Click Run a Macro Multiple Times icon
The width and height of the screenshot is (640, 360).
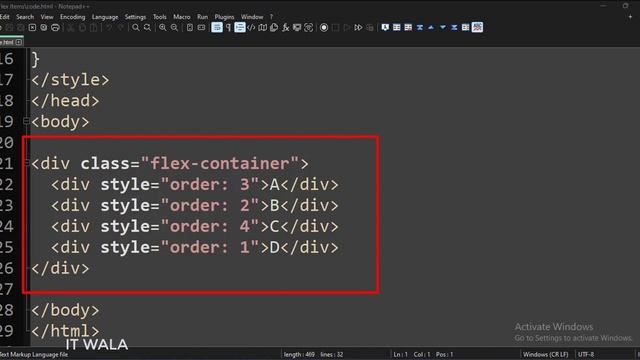click(358, 27)
